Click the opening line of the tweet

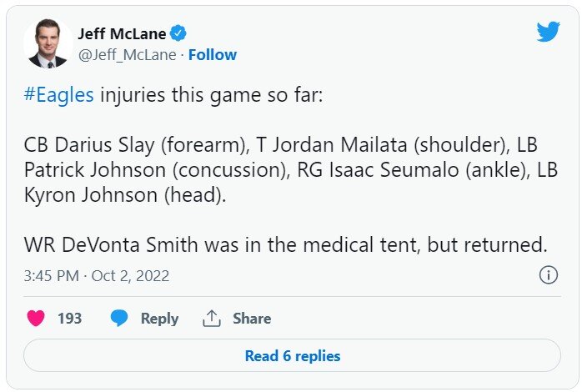(x=179, y=94)
